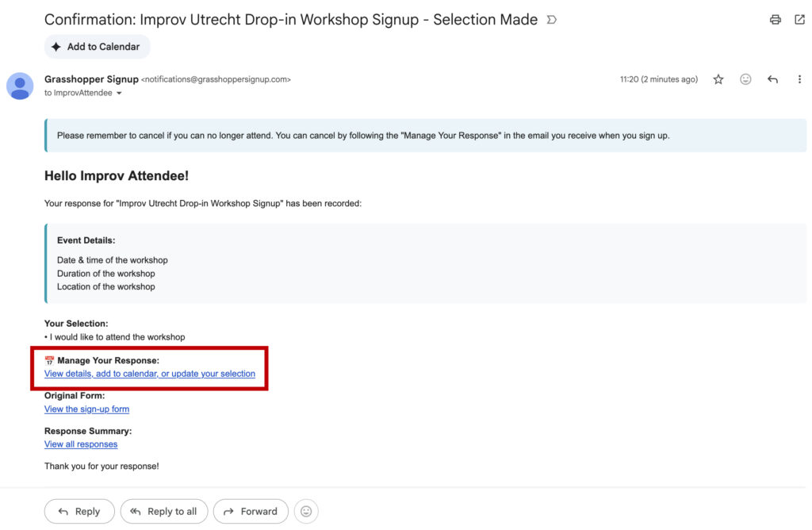Reply using the arrow icon in the header
This screenshot has height=530, width=812.
[772, 79]
